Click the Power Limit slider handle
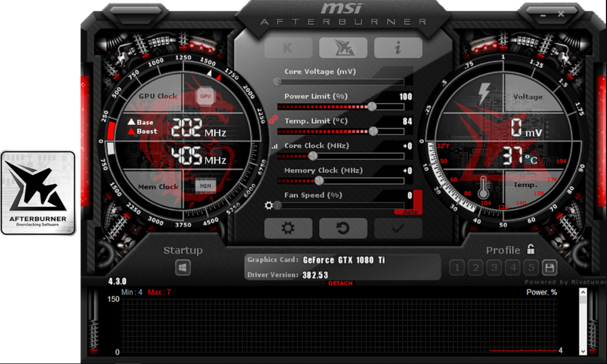Image resolution: width=607 pixels, height=364 pixels. (372, 106)
